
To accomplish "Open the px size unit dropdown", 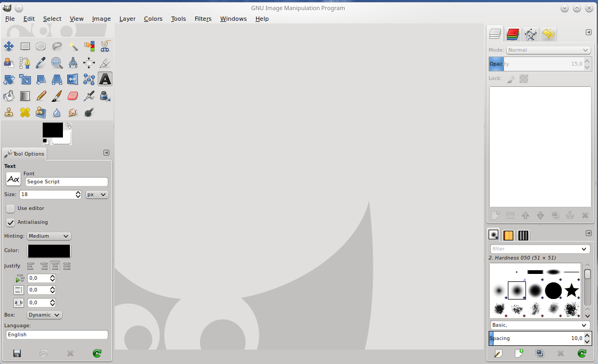I will tap(97, 195).
